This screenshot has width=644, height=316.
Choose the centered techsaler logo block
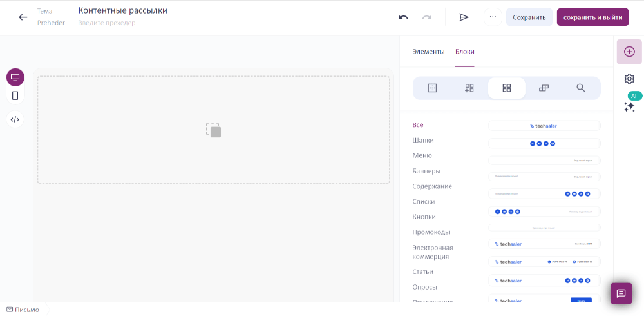click(544, 126)
